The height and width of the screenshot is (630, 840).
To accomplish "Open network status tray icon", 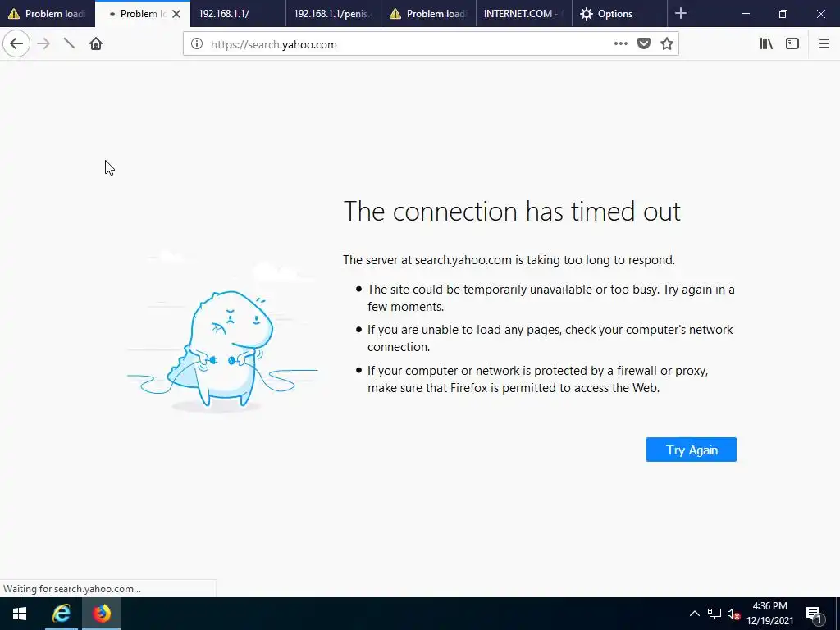I will (714, 614).
